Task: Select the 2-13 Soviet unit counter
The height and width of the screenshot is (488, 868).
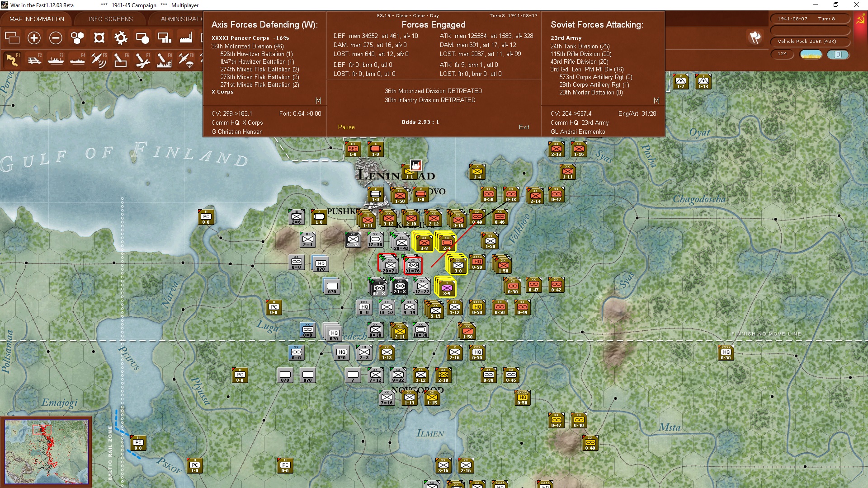Action: pyautogui.click(x=557, y=150)
